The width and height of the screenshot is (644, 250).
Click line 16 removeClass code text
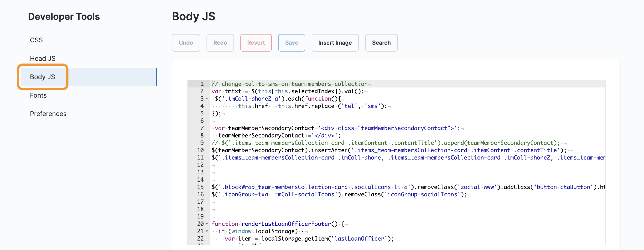[x=362, y=194]
